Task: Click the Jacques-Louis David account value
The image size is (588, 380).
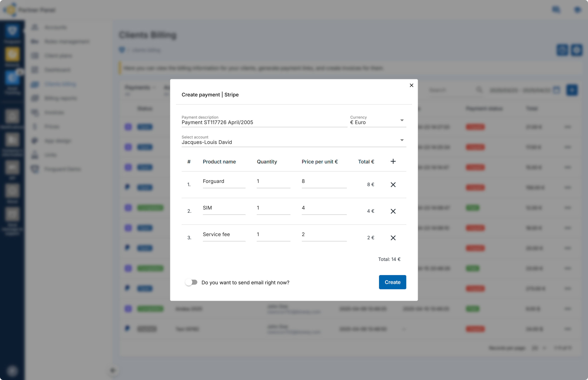Action: 207,142
